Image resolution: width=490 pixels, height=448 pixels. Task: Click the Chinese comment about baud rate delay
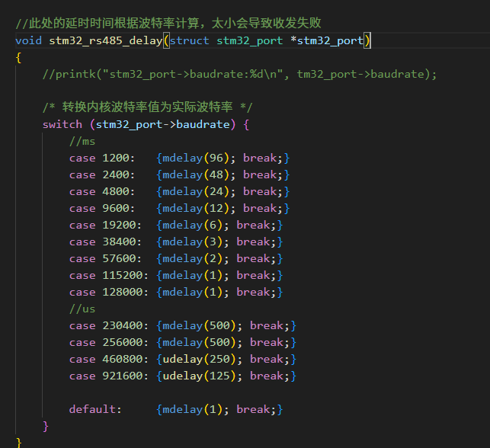coord(168,23)
